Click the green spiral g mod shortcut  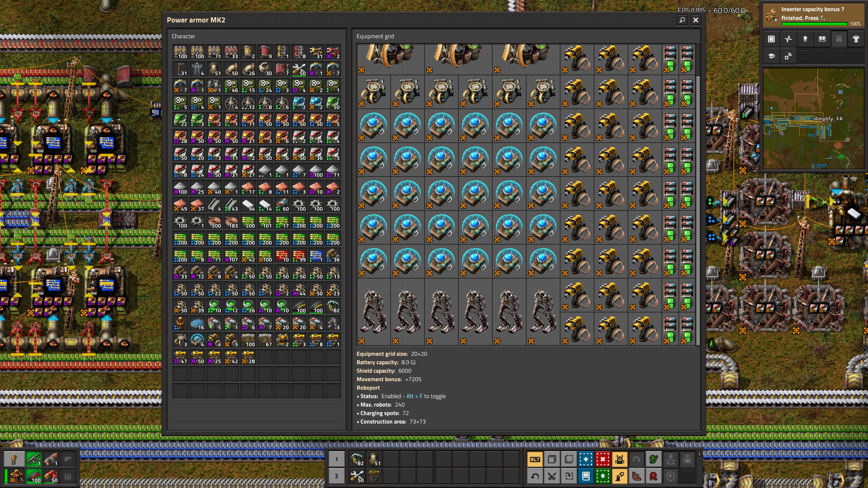pyautogui.click(x=654, y=460)
